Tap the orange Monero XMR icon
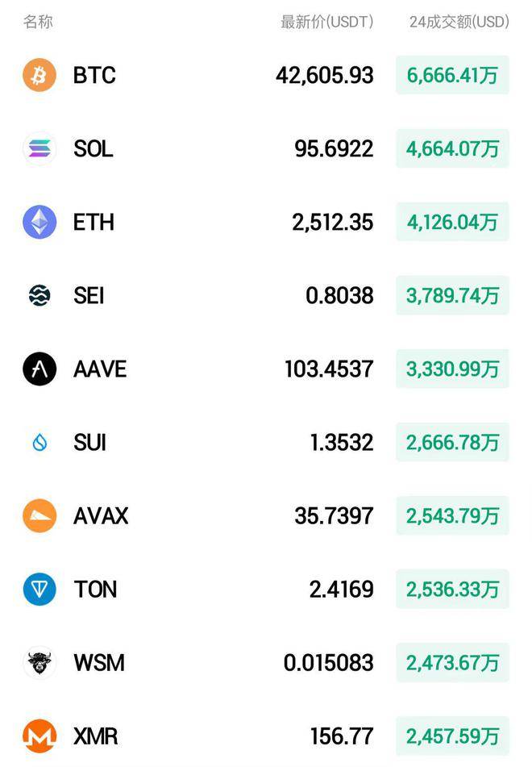 pyautogui.click(x=39, y=736)
